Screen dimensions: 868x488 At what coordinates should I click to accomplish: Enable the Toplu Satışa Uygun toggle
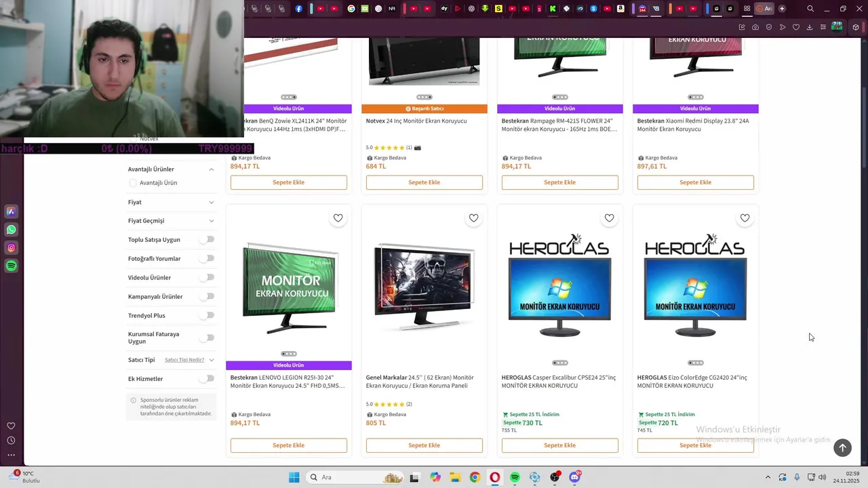pyautogui.click(x=208, y=239)
